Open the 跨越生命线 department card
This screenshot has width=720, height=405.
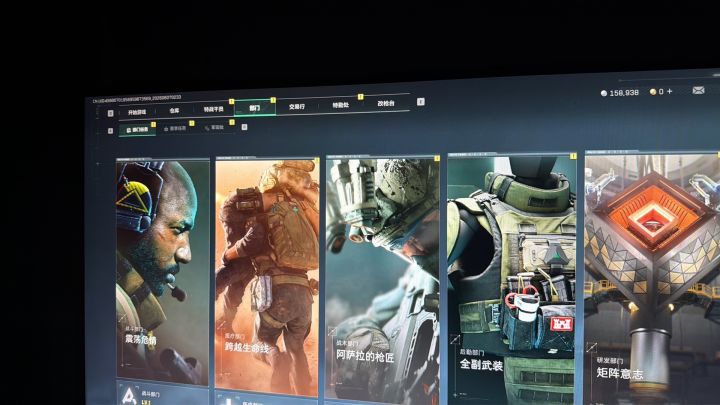(x=267, y=276)
